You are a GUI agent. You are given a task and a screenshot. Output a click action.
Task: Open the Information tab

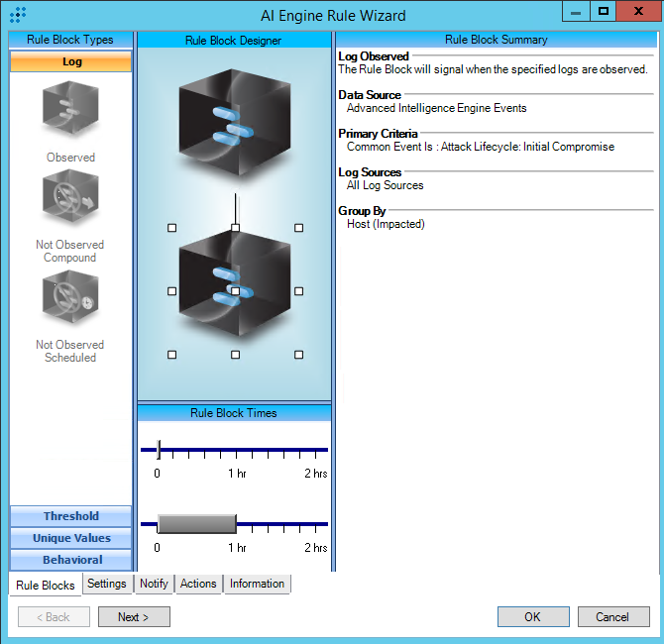[x=257, y=584]
